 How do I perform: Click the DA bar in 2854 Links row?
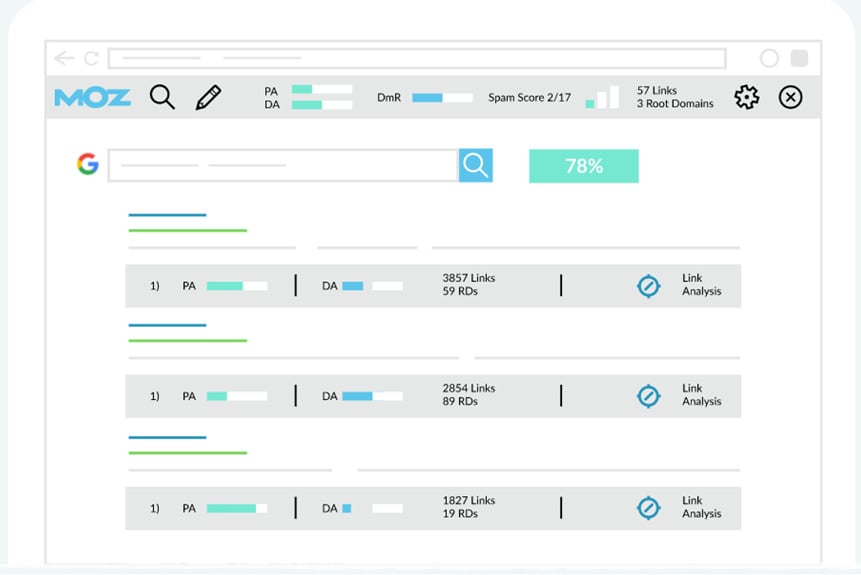372,396
